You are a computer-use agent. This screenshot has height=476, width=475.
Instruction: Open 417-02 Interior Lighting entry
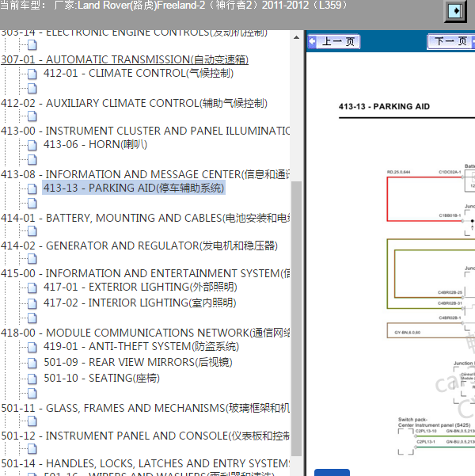tap(139, 303)
